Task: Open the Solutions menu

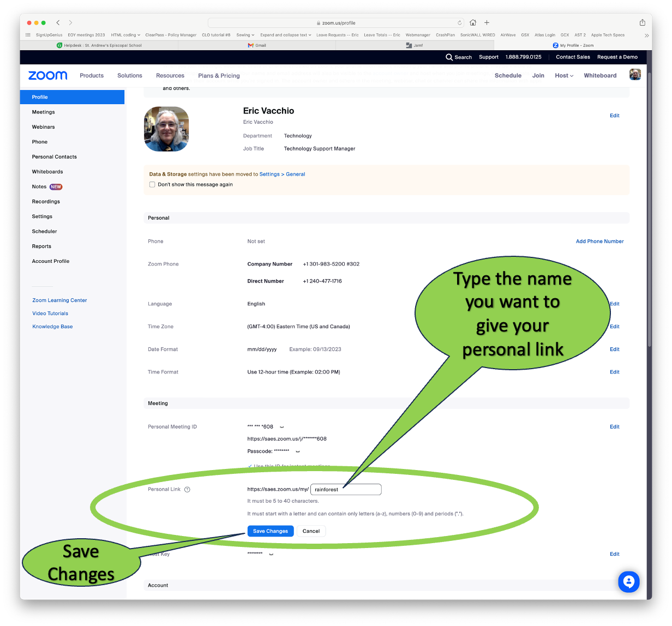Action: (130, 76)
